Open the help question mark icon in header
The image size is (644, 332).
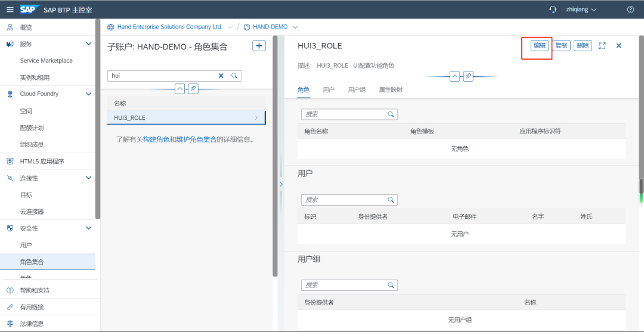630,10
